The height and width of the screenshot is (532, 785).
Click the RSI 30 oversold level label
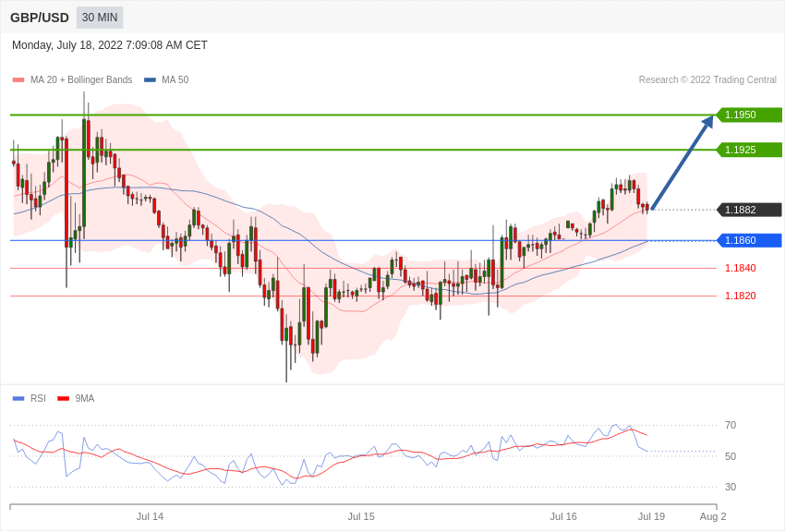(731, 487)
